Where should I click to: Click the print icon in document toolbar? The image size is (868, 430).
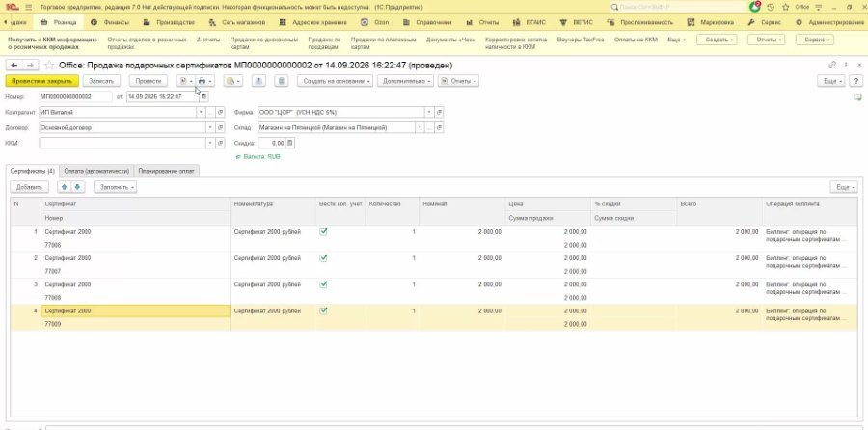coord(204,81)
